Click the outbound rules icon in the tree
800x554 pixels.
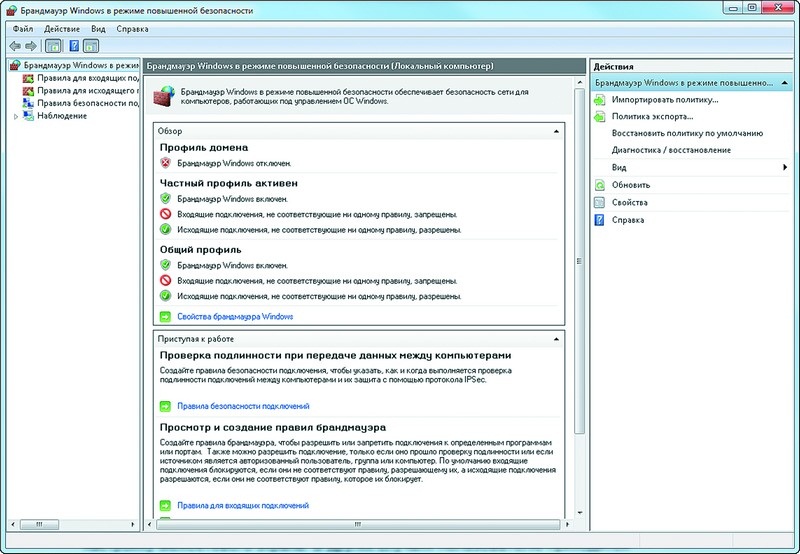(x=28, y=91)
